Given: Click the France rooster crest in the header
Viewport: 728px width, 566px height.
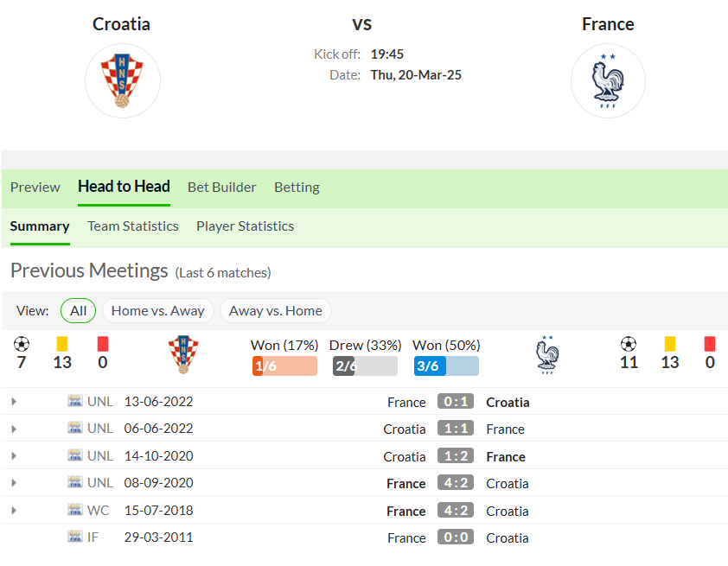Looking at the screenshot, I should (x=608, y=80).
